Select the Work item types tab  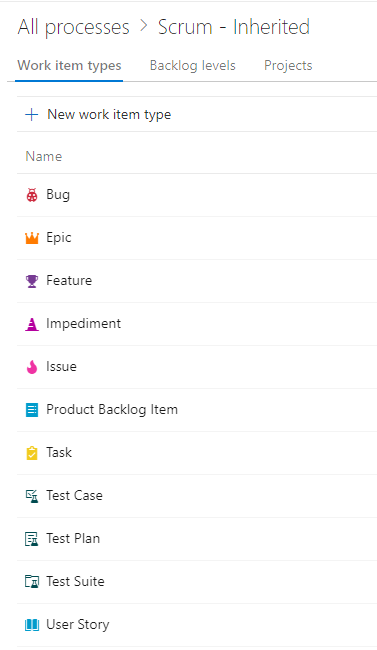point(69,65)
